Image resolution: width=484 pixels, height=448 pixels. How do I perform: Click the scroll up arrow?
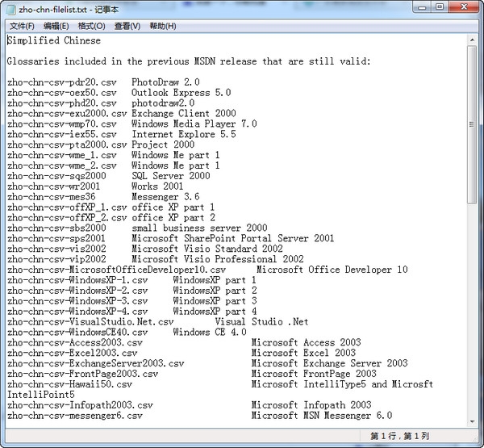[x=472, y=40]
